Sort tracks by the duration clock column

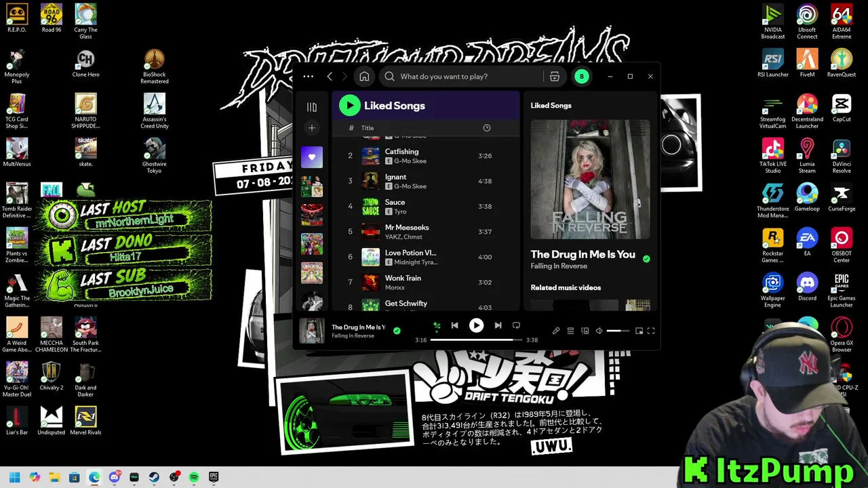(486, 128)
